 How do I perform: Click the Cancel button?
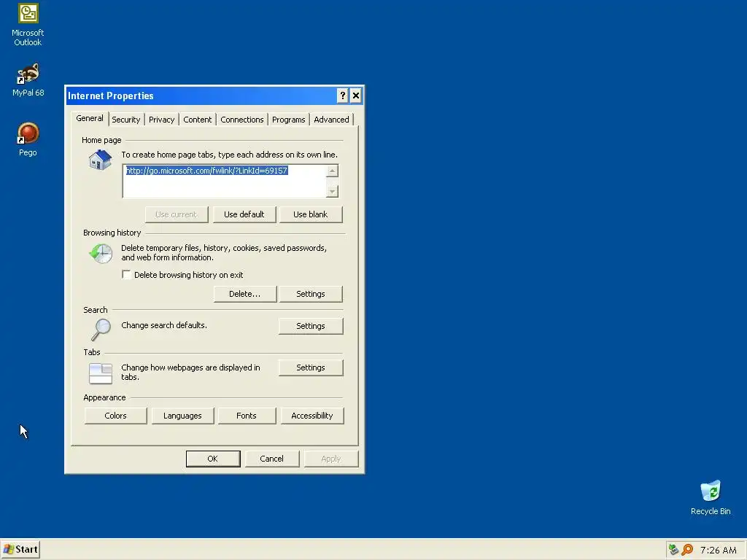coord(271,459)
